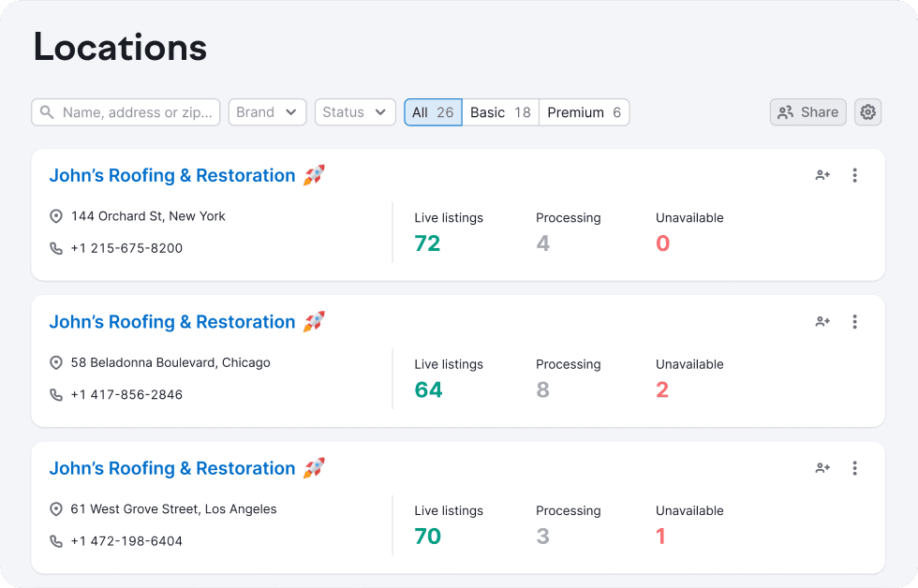This screenshot has width=918, height=588.
Task: Open John's Roofing link at 144 Orchard St
Action: [172, 175]
